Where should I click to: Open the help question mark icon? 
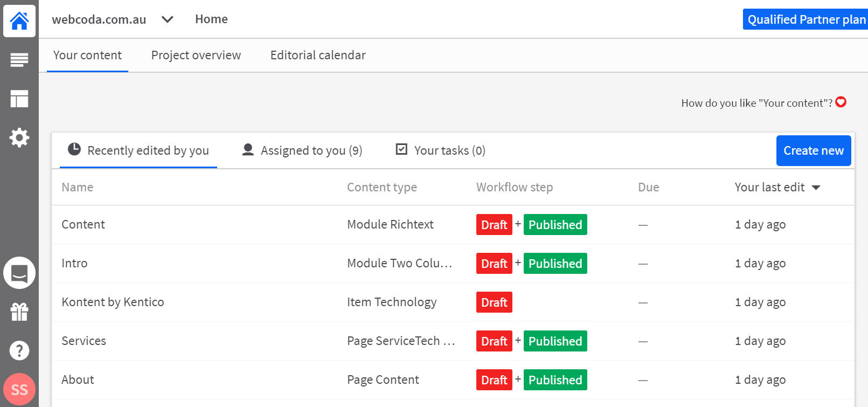tap(19, 350)
